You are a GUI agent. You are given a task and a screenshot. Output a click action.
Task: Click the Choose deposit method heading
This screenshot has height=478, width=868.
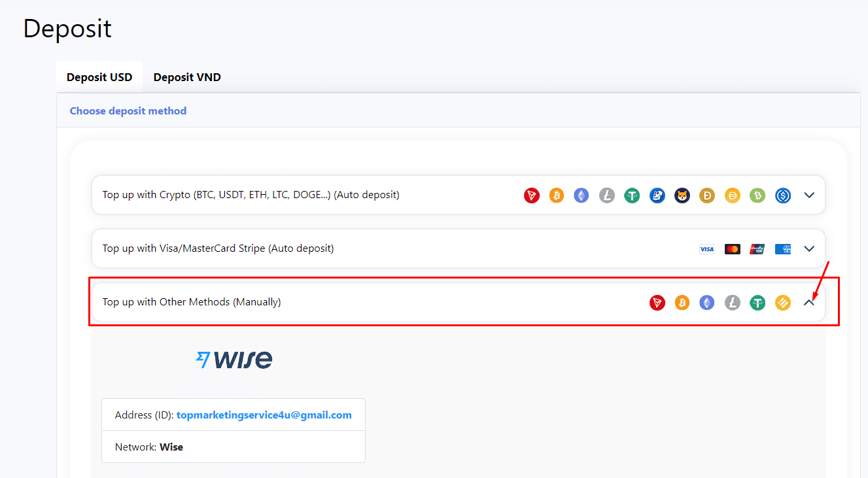point(128,111)
